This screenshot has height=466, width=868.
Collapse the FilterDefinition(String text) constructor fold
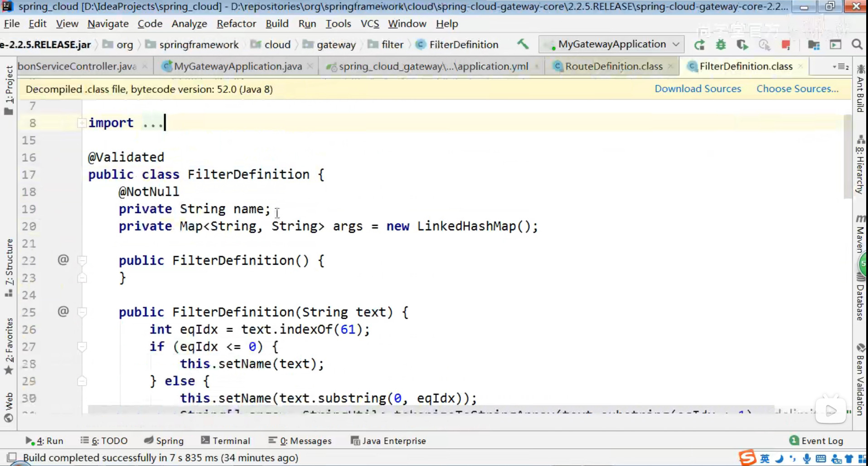[x=82, y=312]
